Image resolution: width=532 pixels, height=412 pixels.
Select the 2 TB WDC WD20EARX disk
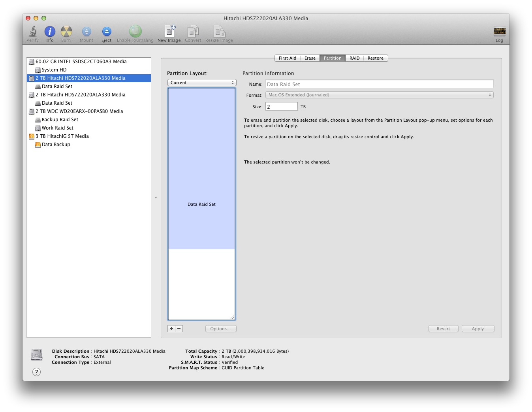pyautogui.click(x=89, y=111)
